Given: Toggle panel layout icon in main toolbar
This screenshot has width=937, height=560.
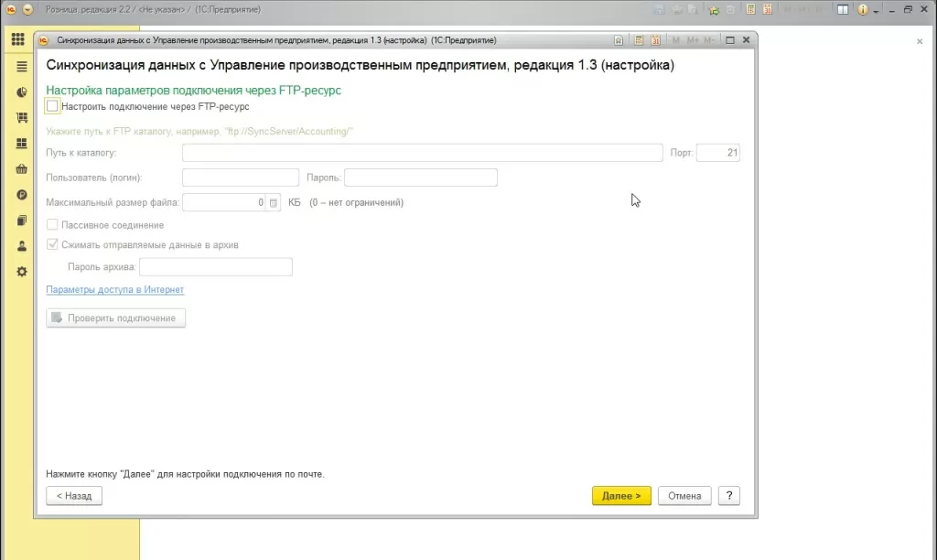Looking at the screenshot, I should point(843,9).
